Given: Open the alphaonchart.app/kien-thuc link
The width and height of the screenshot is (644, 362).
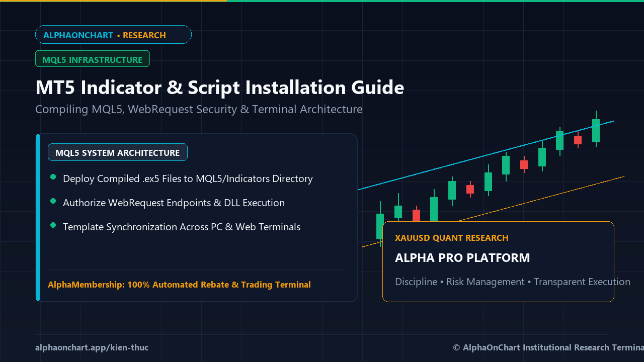Looking at the screenshot, I should pos(92,347).
